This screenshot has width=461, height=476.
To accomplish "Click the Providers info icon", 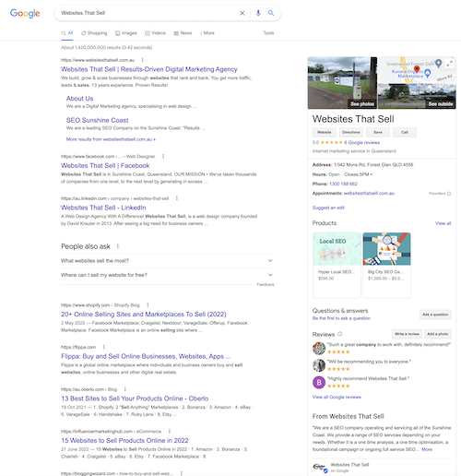I will coord(449,194).
